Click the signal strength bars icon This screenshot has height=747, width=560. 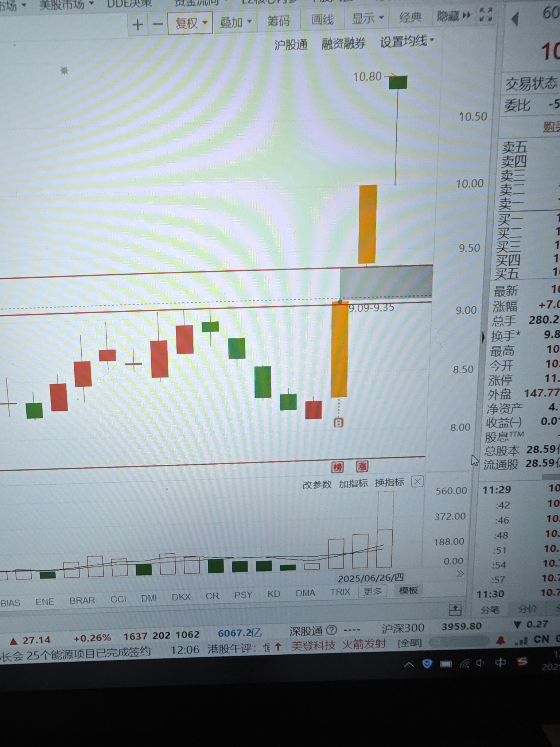(x=522, y=640)
